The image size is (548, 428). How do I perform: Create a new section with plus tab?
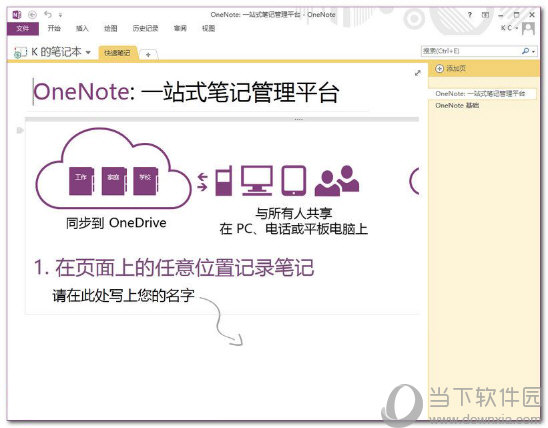point(148,55)
